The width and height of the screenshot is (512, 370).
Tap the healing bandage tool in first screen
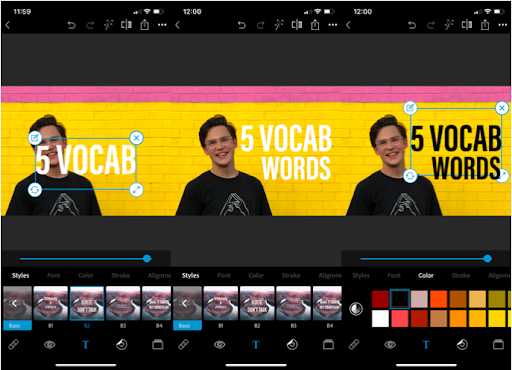[x=14, y=344]
